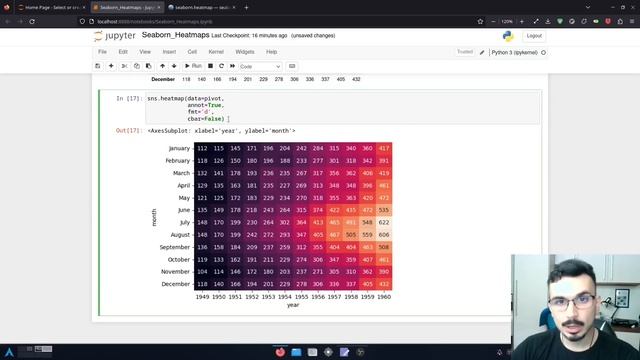Click the localhost address bar

(x=278, y=21)
